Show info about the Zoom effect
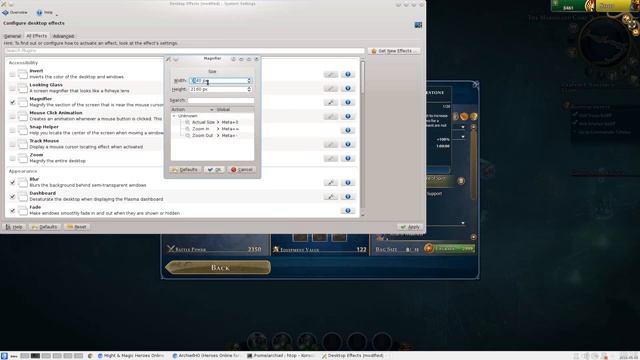640x360 pixels. tap(348, 158)
